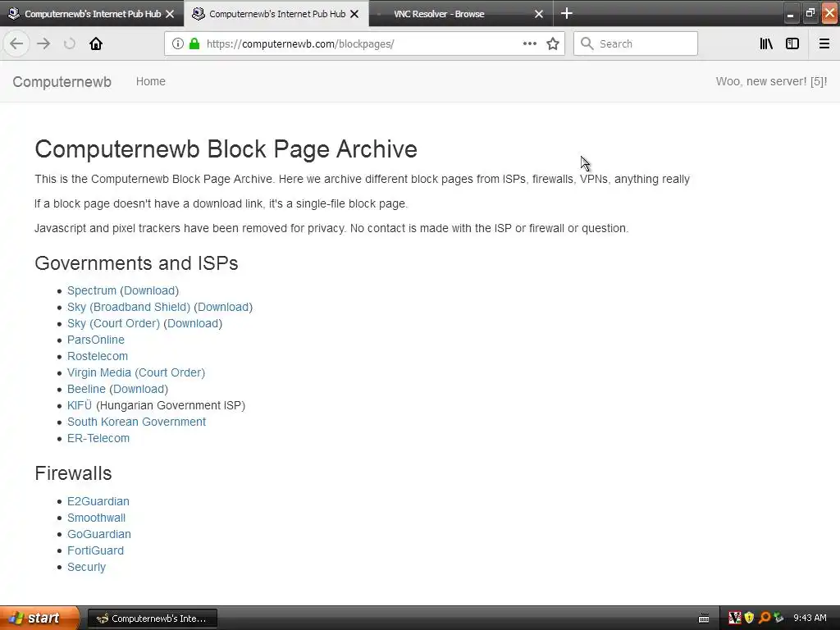This screenshot has width=840, height=630.
Task: Click the orange magnifier tray icon
Action: coord(764,619)
